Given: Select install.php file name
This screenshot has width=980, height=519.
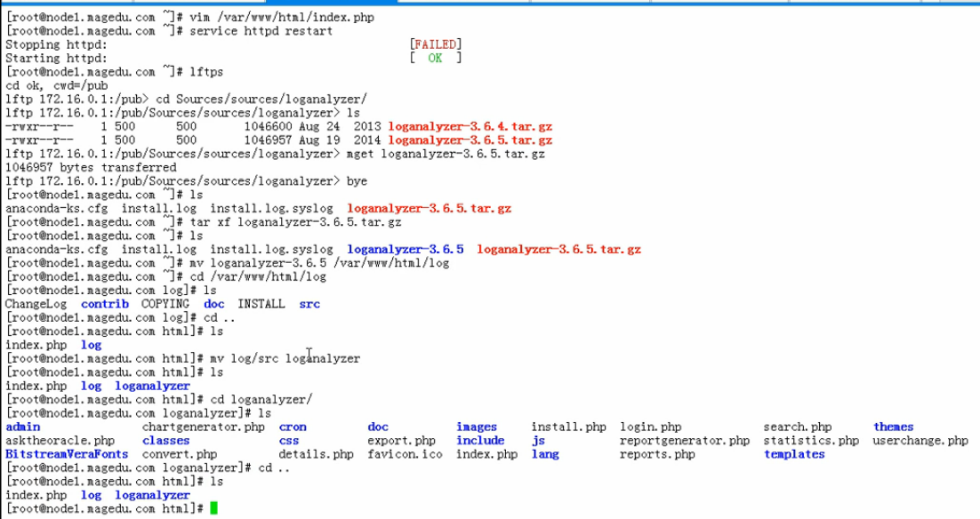Looking at the screenshot, I should tap(569, 427).
